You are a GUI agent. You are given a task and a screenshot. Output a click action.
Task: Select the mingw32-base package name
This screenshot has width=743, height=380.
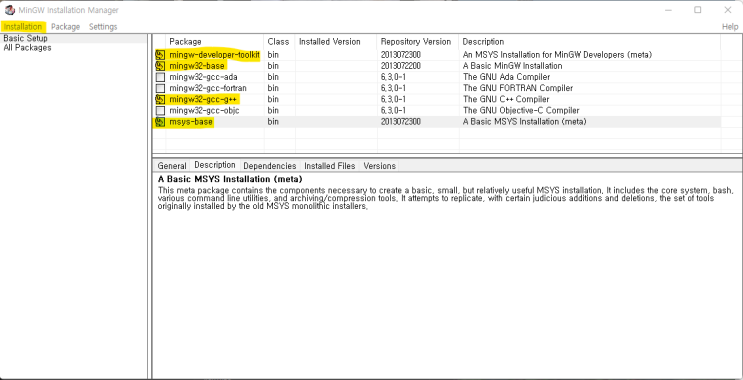[x=197, y=66]
